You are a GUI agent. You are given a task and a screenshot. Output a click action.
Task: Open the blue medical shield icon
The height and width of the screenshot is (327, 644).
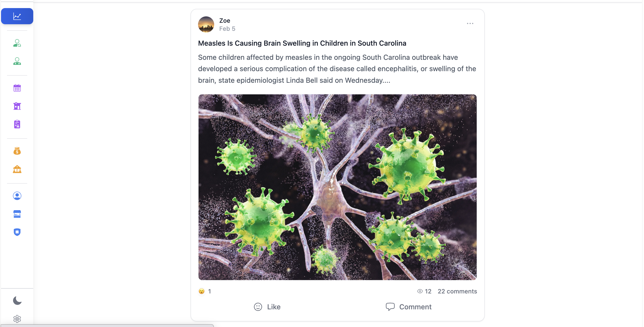tap(17, 232)
